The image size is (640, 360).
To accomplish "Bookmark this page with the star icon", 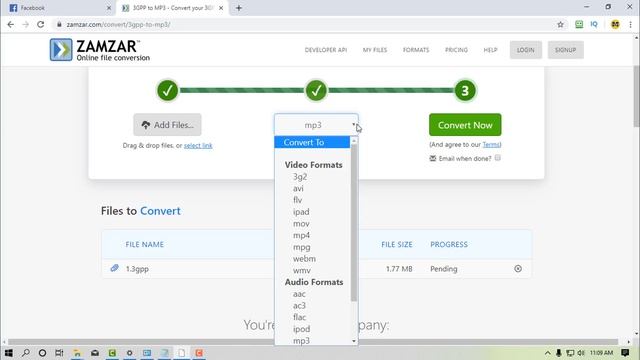I will pyautogui.click(x=560, y=24).
